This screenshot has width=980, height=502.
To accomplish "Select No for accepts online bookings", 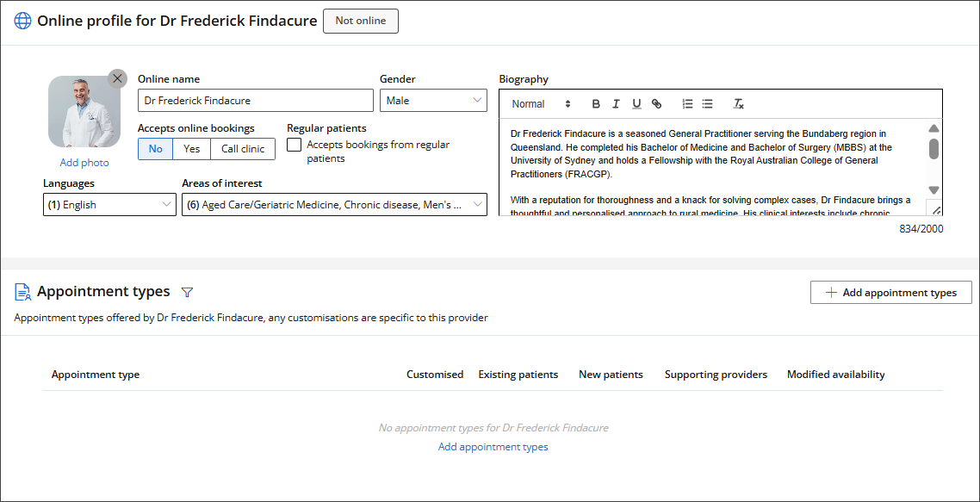I will coord(155,148).
